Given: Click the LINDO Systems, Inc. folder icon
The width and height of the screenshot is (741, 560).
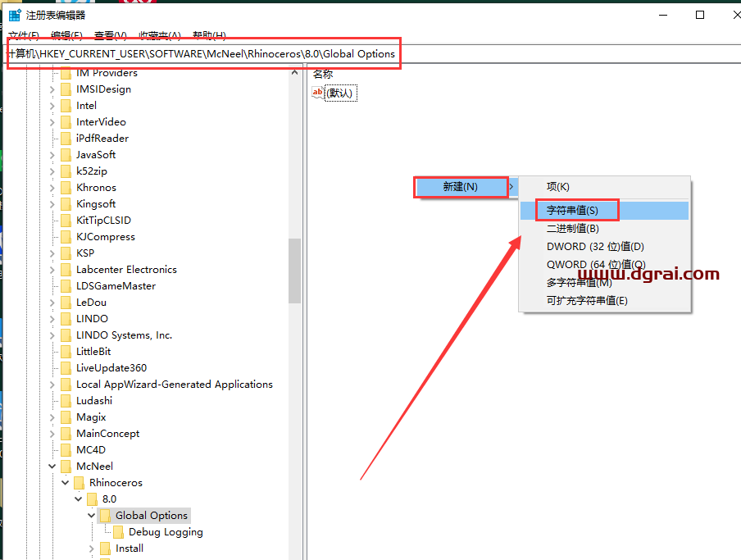Looking at the screenshot, I should tap(66, 335).
